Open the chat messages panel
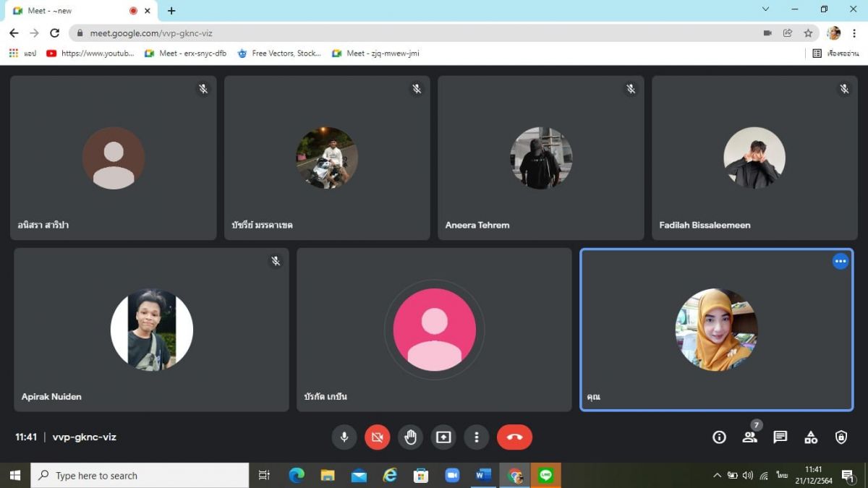 [x=780, y=437]
